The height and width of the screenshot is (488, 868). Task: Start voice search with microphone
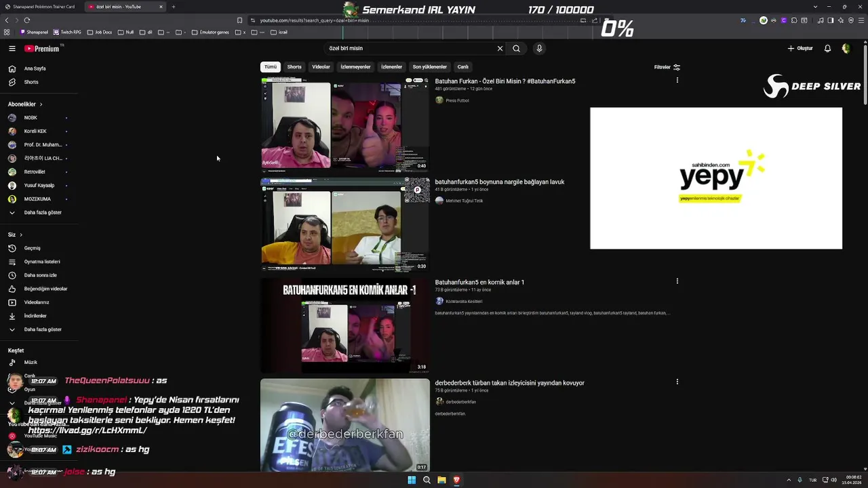tap(539, 48)
